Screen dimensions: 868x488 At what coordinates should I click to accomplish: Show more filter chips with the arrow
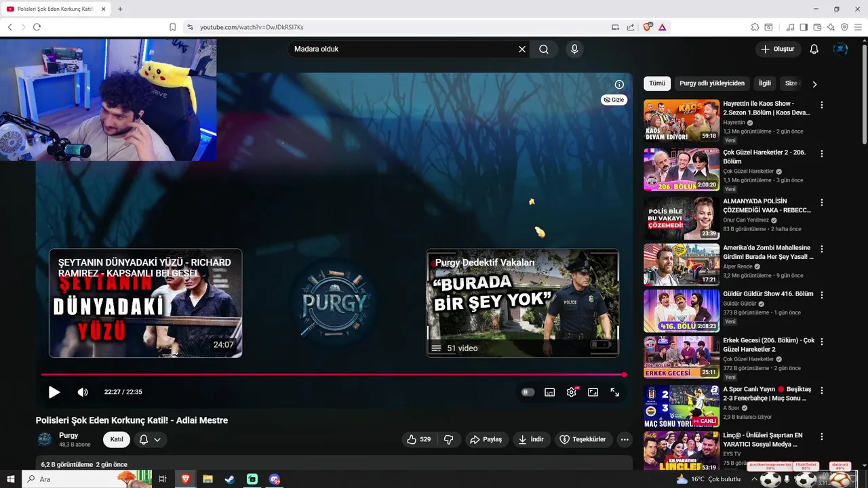pos(814,84)
